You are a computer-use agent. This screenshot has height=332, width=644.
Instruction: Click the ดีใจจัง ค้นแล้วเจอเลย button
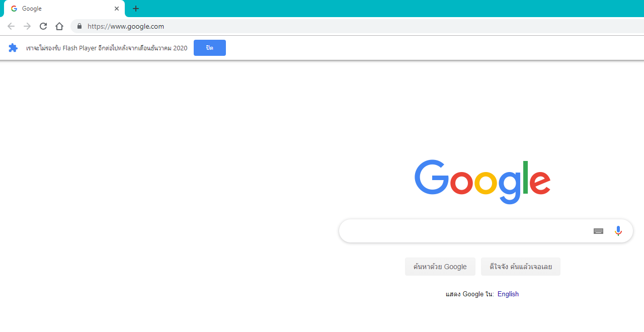pos(521,267)
